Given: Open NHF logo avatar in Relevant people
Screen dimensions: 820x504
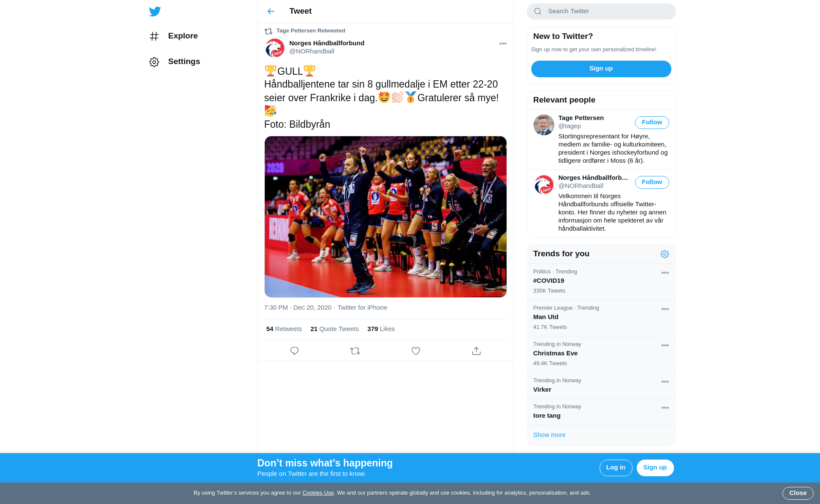Looking at the screenshot, I should (x=544, y=185).
